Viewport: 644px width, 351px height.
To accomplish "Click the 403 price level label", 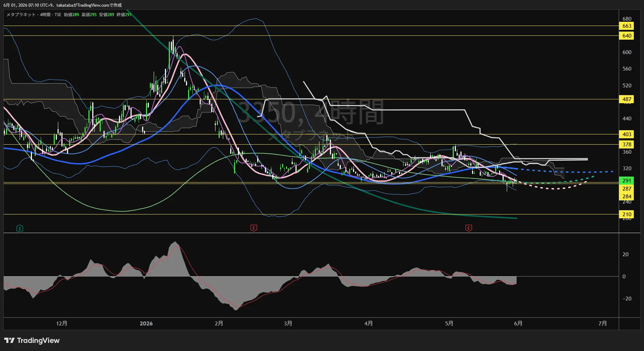I will (x=627, y=134).
